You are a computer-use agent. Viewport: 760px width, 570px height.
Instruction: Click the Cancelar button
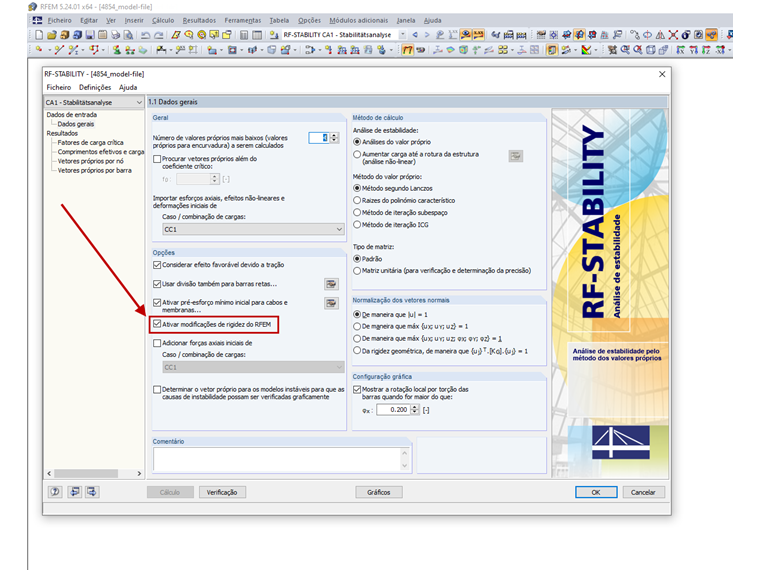(643, 492)
